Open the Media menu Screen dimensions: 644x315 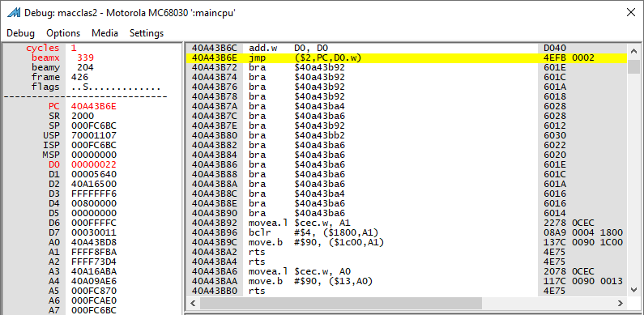(x=104, y=33)
